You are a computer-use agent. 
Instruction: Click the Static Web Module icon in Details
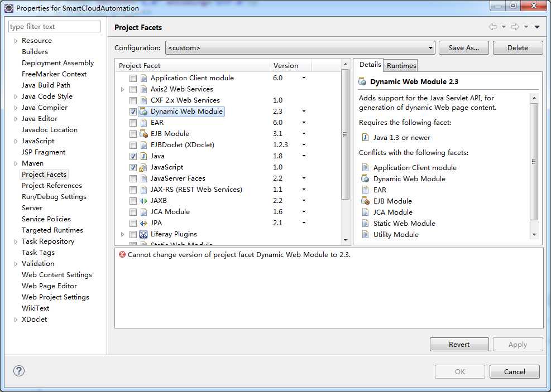pos(366,223)
